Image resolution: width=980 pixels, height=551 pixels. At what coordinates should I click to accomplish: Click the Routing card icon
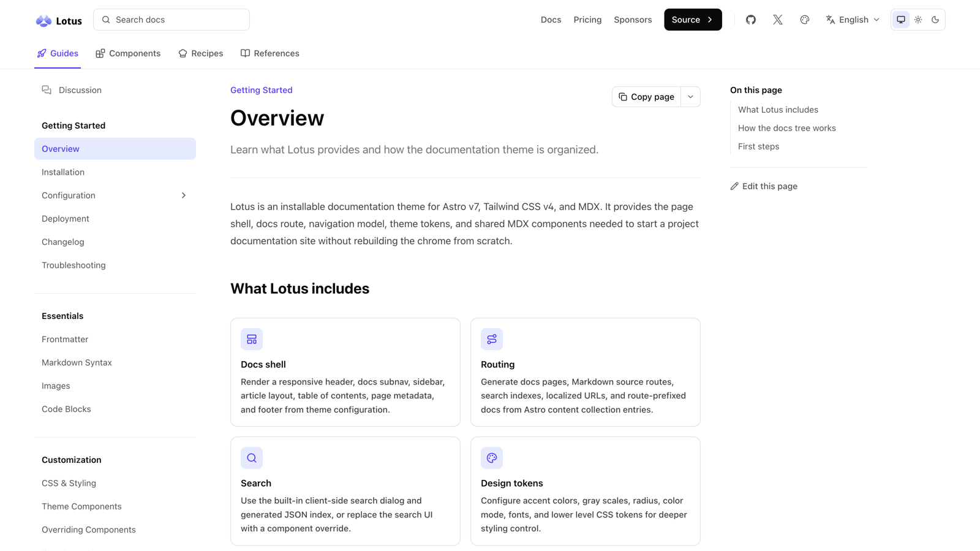492,339
